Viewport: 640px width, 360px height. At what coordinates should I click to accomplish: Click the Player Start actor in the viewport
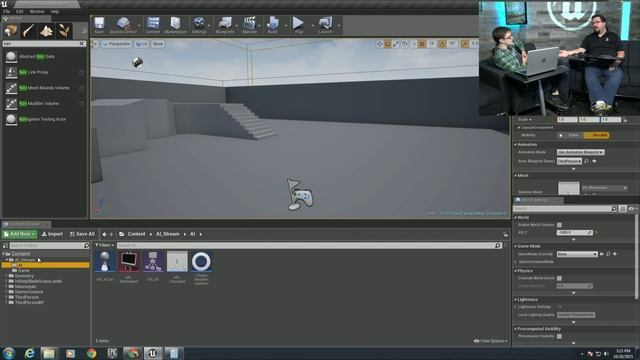(300, 195)
